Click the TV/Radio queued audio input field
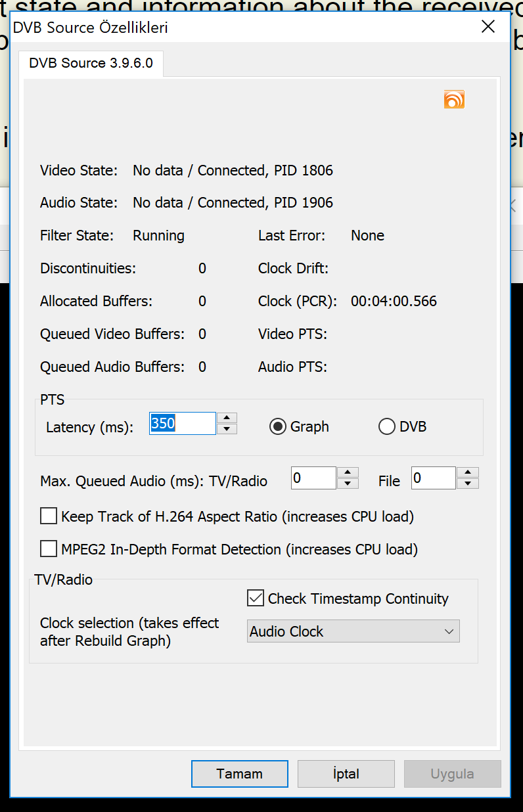 (313, 478)
